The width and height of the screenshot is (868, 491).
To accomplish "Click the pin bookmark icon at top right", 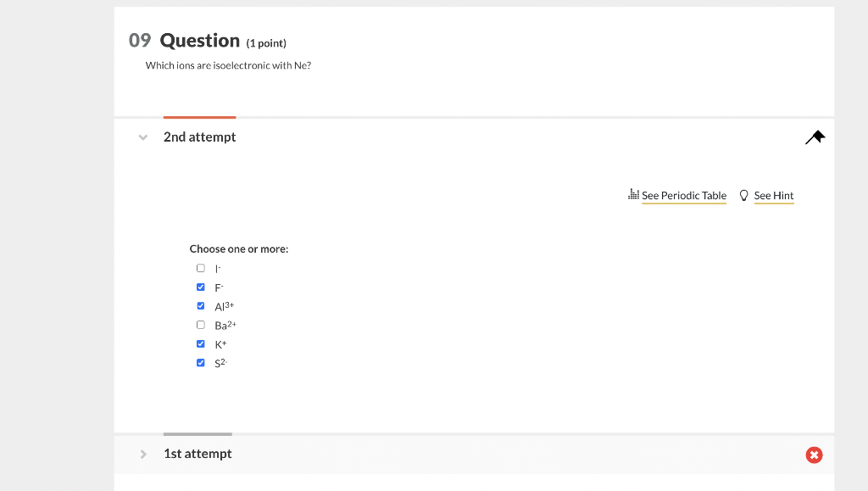I will pos(815,136).
